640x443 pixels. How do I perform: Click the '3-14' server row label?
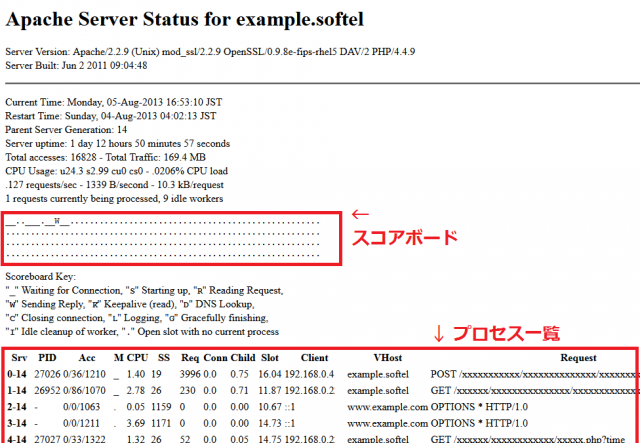(x=17, y=423)
